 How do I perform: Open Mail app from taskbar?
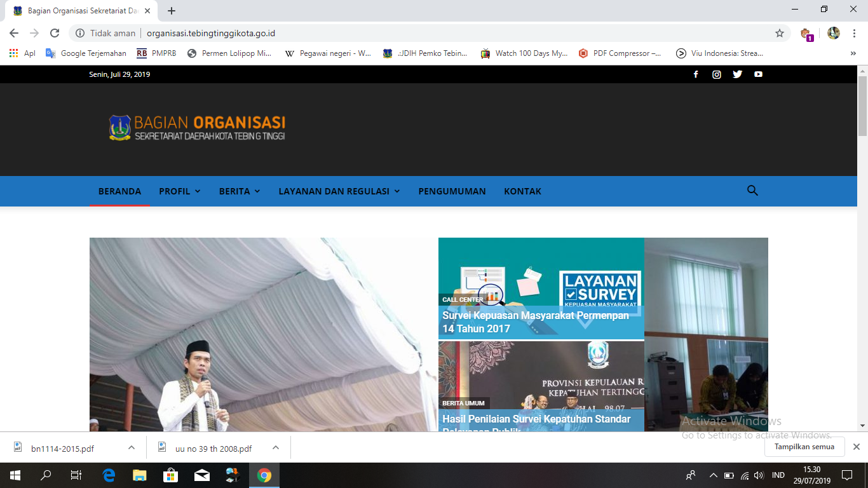point(202,475)
